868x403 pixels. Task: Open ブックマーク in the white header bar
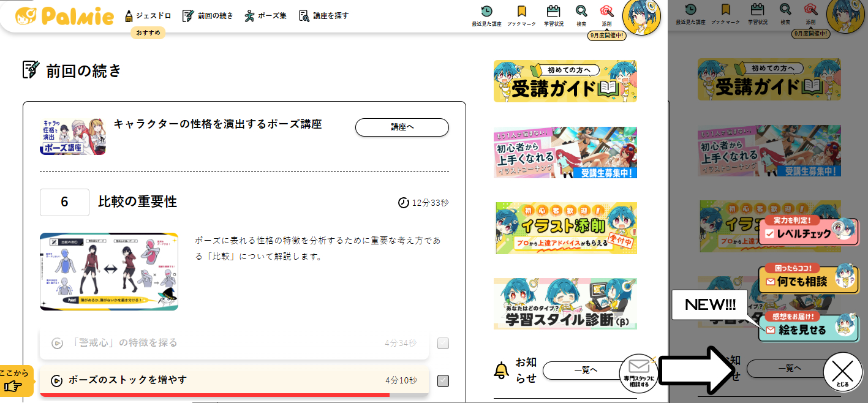(521, 15)
